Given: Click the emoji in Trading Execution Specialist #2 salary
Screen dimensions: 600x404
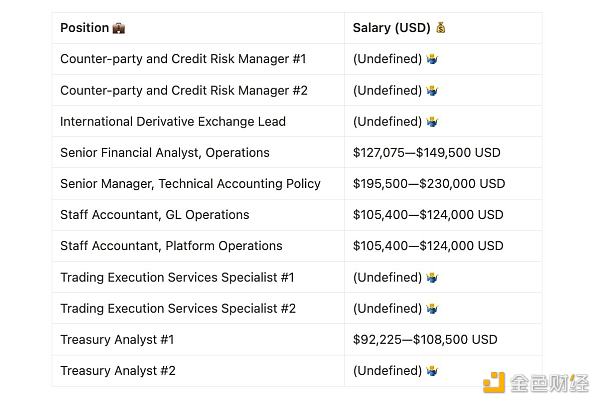Looking at the screenshot, I should pos(432,308).
